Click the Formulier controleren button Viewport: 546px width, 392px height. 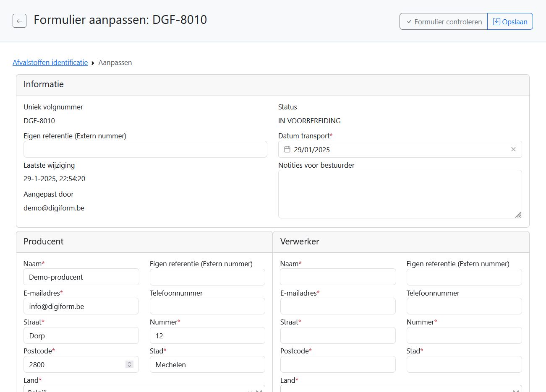click(x=444, y=22)
